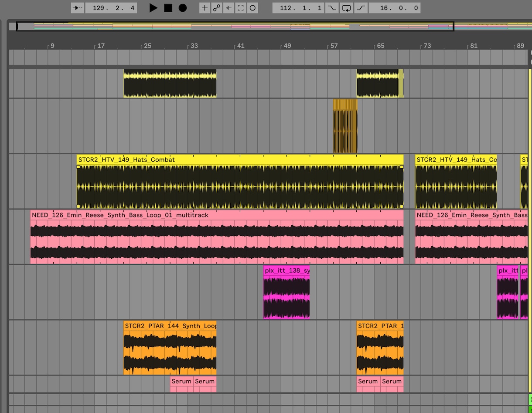
Task: Select the second STCR2_HTV_149_Hats clip after bar 73
Action: (456, 181)
